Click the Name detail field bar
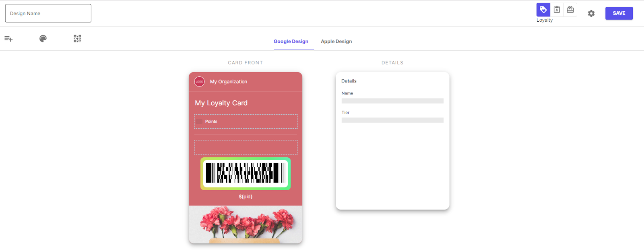 [392, 101]
